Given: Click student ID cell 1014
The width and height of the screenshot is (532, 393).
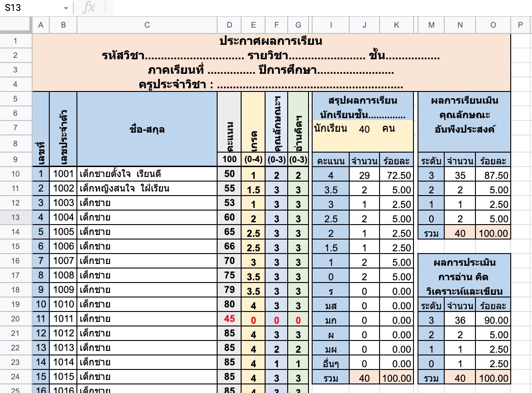Looking at the screenshot, I should click(x=63, y=362).
